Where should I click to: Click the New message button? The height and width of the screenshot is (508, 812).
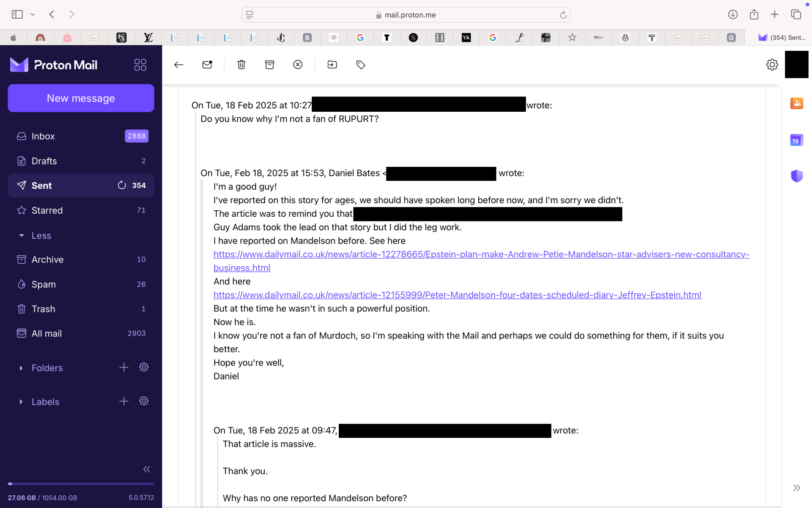[81, 98]
